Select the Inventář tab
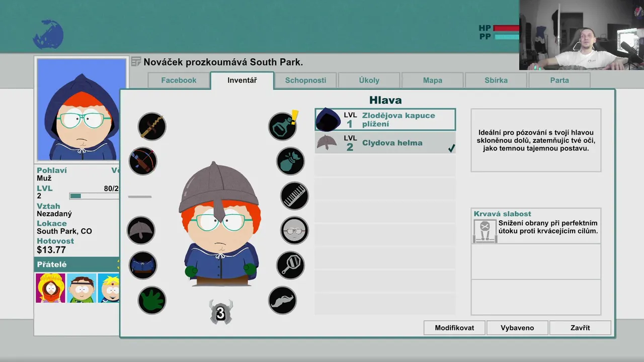 (242, 80)
